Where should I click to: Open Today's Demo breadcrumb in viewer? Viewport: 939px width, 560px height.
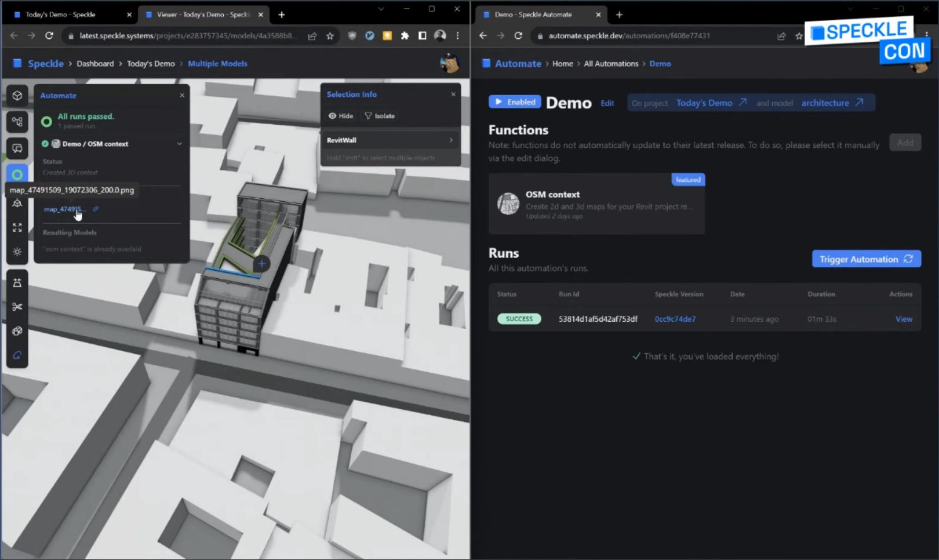tap(150, 64)
